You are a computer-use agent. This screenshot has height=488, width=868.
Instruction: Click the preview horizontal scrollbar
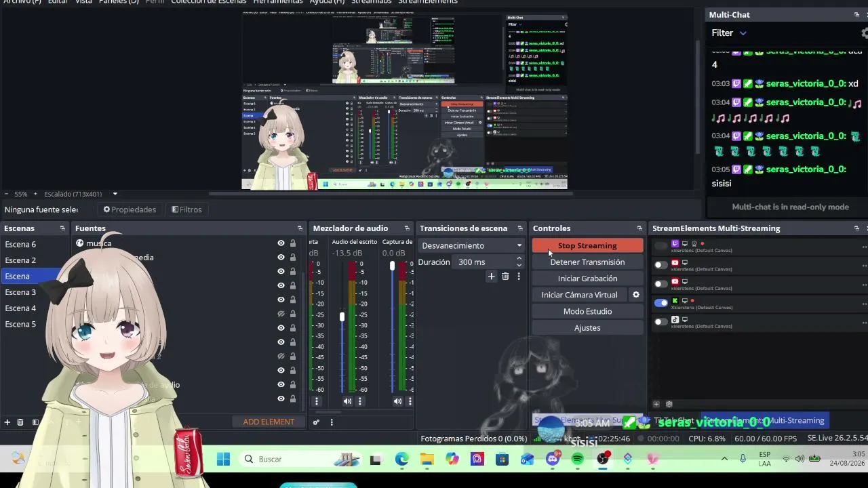(390, 194)
